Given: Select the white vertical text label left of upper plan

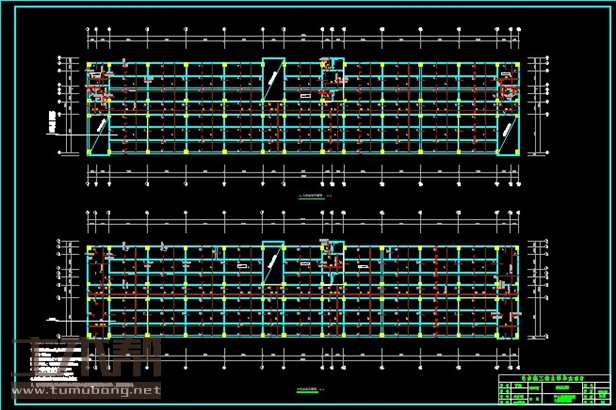Looking at the screenshot, I should 50,124.
